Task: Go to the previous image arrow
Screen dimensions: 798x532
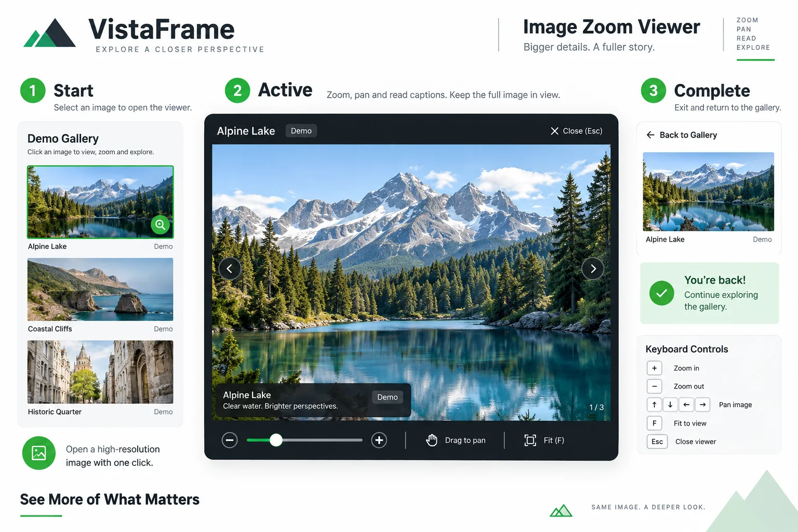Action: coord(230,269)
